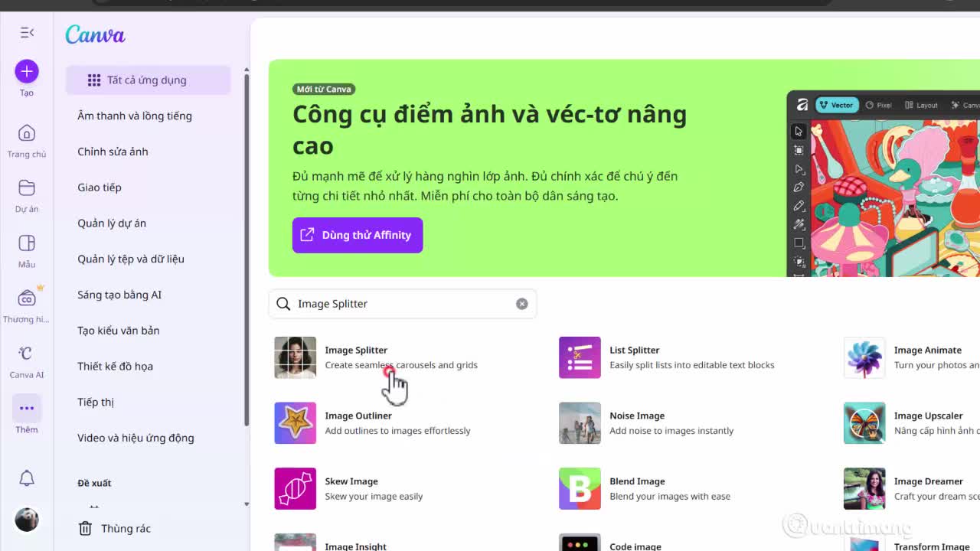980x551 pixels.
Task: Click the Affinity banner preview image
Action: point(884,184)
